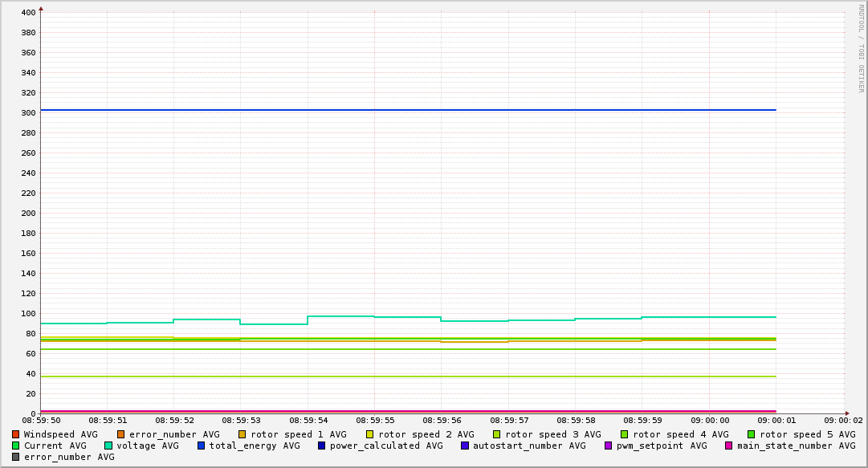
Task: Click the rotor speed 1 AVG color swatch
Action: [x=242, y=434]
